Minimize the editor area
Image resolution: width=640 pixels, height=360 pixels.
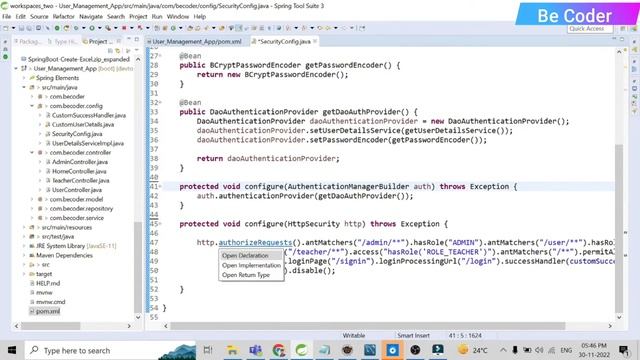614,39
